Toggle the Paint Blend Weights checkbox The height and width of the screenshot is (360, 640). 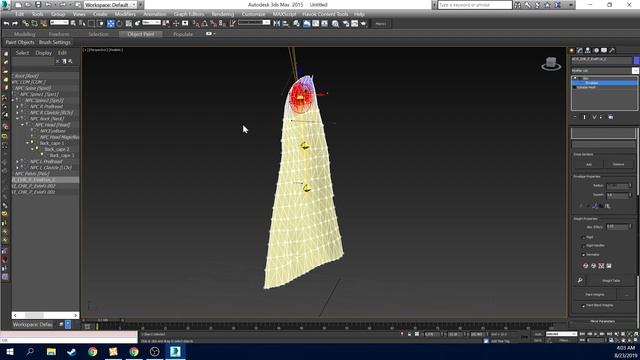click(x=583, y=306)
